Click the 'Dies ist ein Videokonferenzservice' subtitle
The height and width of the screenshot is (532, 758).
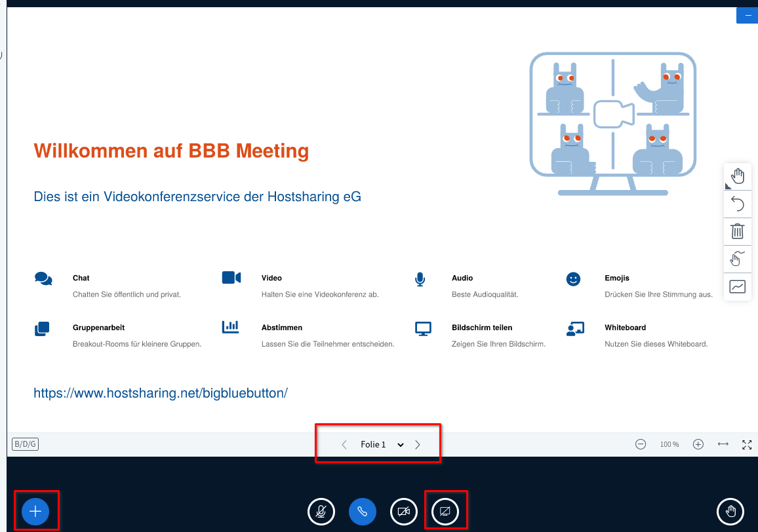[x=197, y=197]
